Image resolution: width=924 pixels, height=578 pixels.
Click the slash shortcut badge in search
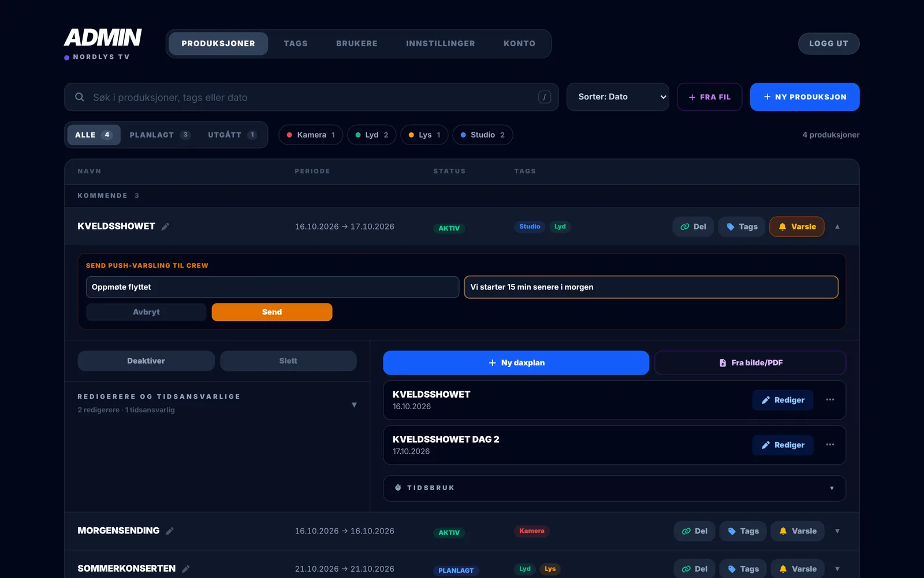pos(545,97)
